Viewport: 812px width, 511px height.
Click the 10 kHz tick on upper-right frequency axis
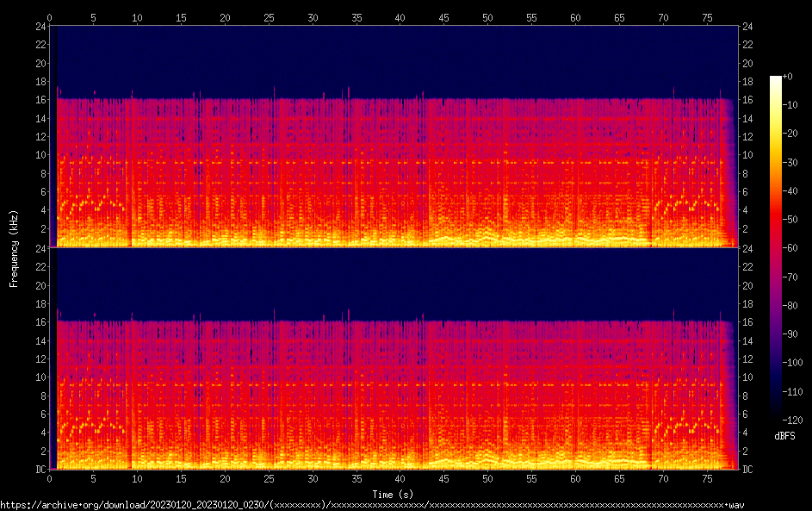point(748,155)
